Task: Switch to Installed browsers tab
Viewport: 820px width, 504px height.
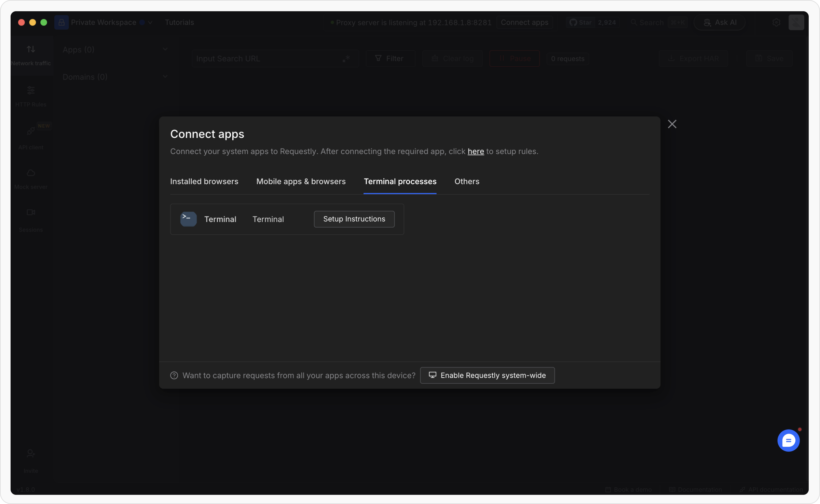Action: pos(204,182)
